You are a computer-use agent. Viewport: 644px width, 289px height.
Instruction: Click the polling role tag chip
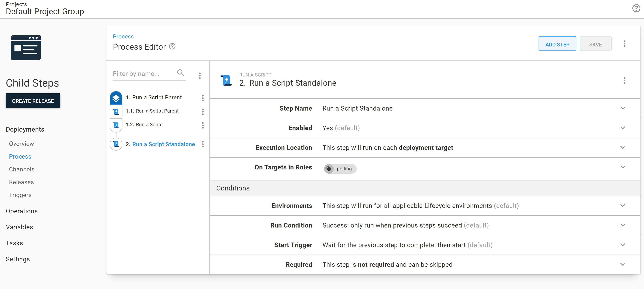pyautogui.click(x=340, y=169)
